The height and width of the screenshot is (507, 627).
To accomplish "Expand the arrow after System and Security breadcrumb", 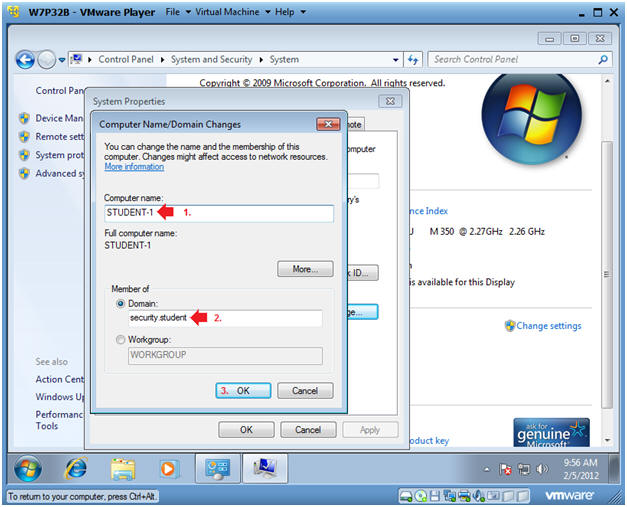I will point(261,60).
